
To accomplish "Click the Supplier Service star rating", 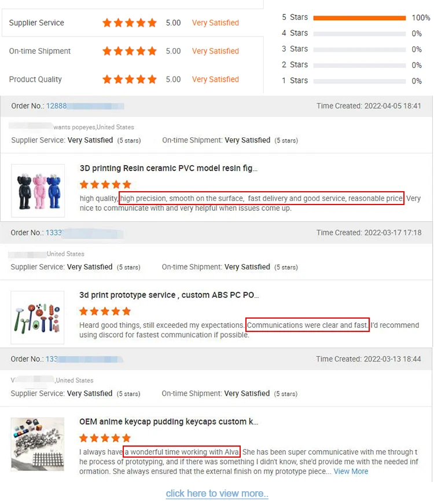I will tap(130, 23).
